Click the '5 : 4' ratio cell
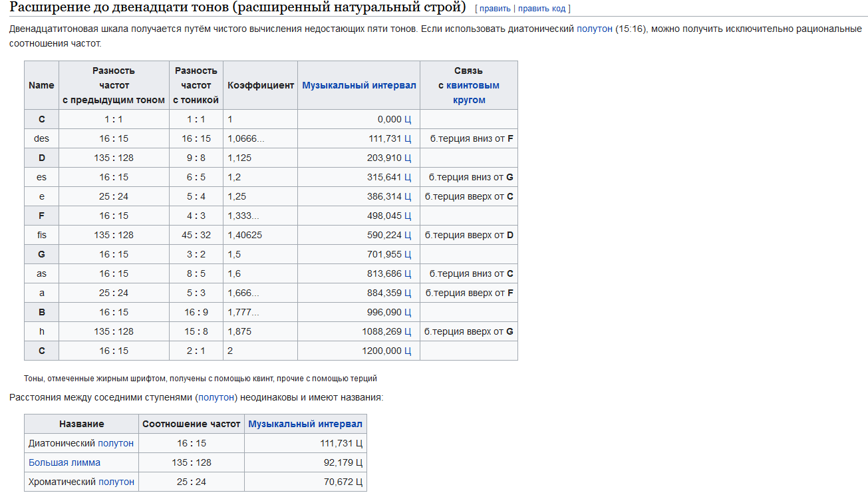This screenshot has height=495, width=868. point(196,196)
